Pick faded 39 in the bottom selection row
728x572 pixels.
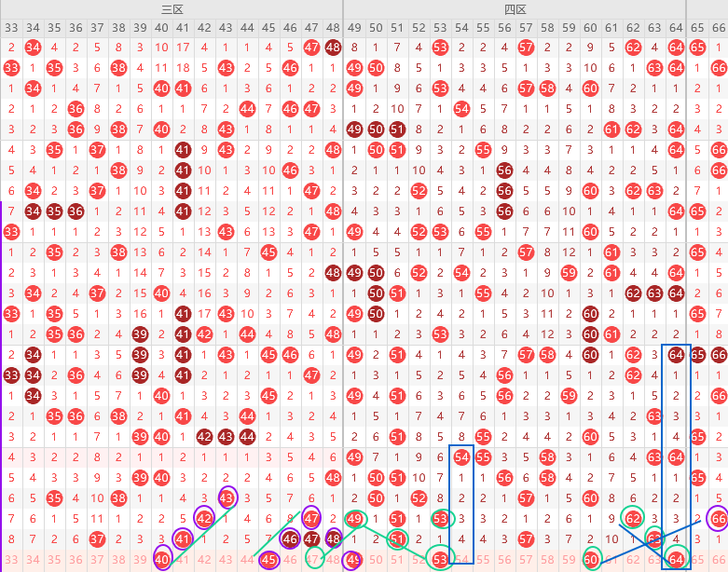[140, 560]
